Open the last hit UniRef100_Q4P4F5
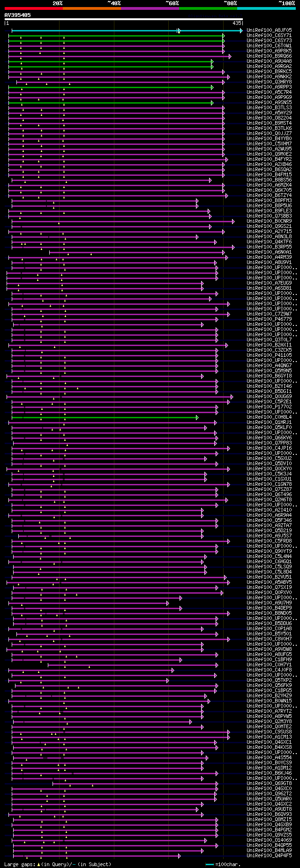The image size is (300, 868). (x=269, y=855)
